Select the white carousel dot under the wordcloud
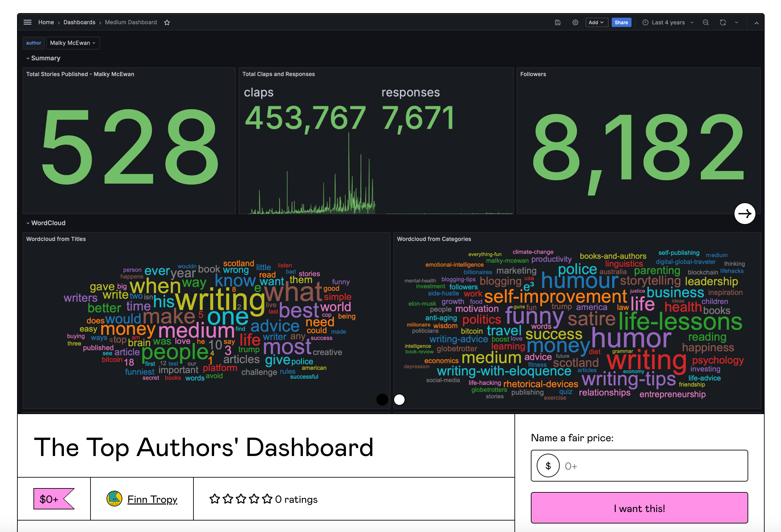This screenshot has width=781, height=532. (x=399, y=400)
